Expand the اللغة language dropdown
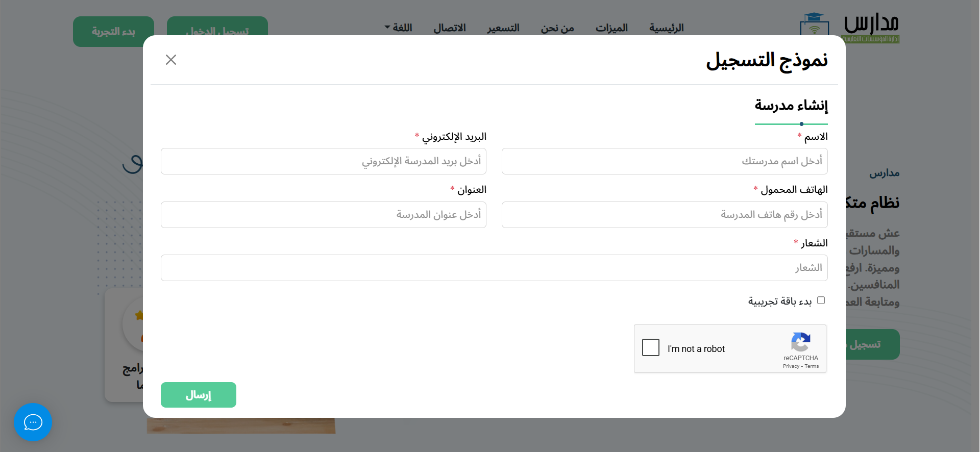980x452 pixels. [x=398, y=28]
